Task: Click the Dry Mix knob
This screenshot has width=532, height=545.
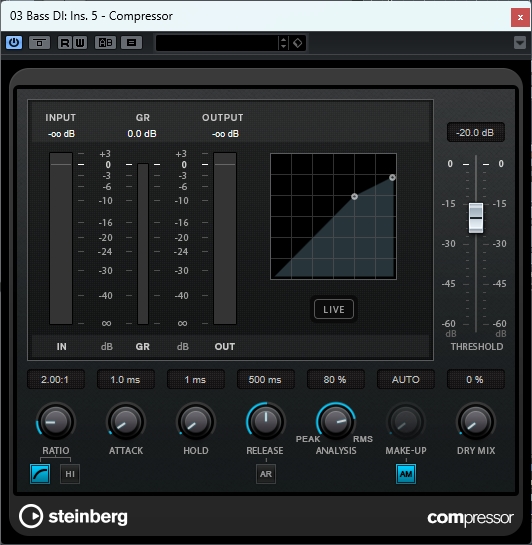Action: coord(475,422)
